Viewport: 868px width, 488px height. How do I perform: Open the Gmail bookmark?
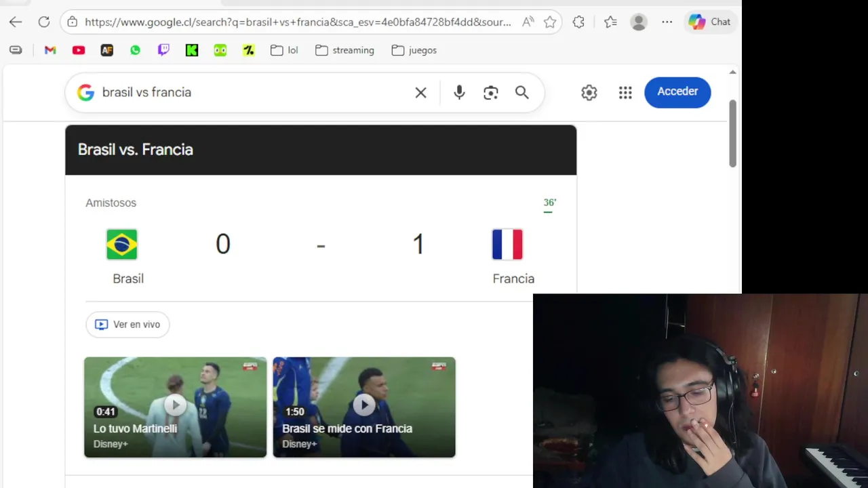pos(50,50)
